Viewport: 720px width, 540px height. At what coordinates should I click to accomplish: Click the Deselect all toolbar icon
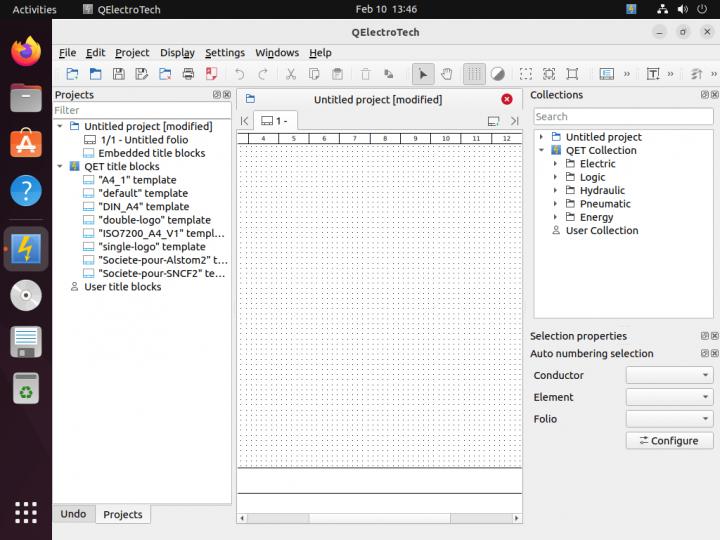click(572, 74)
